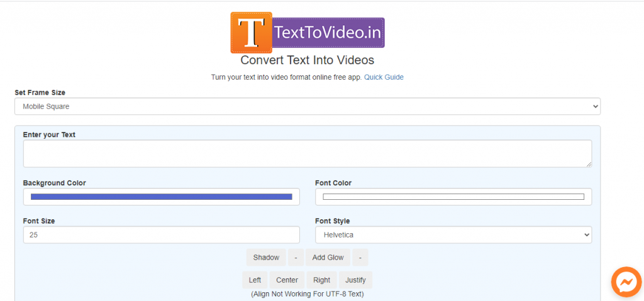644x301 pixels.
Task: Align text Right
Action: 321,280
